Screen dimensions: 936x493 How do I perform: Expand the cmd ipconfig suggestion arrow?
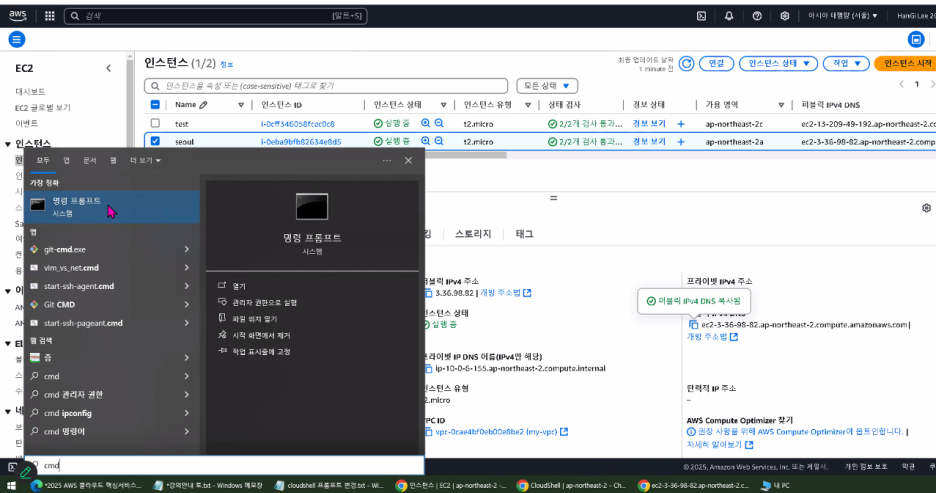(x=187, y=413)
